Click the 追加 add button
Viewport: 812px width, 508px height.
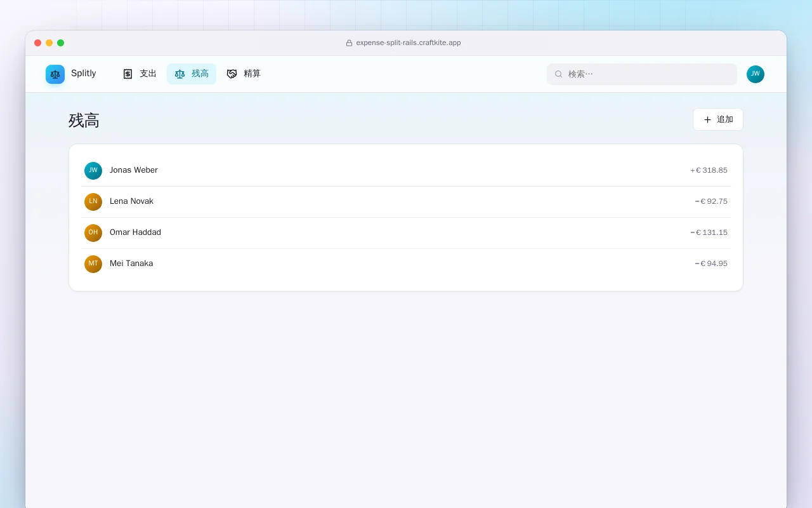click(718, 119)
